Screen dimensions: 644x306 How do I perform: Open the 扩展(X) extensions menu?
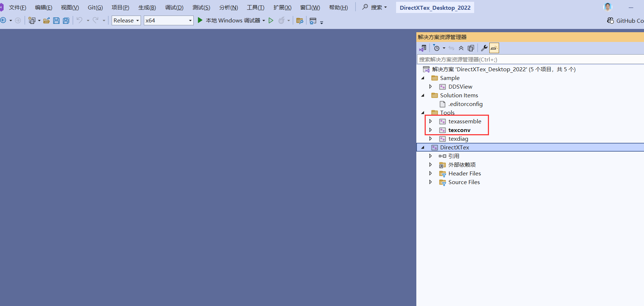pos(282,8)
